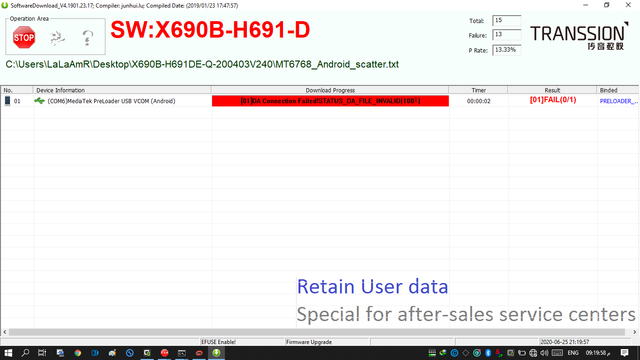This screenshot has width=640, height=360.
Task: Click the red STOP button
Action: [x=24, y=38]
